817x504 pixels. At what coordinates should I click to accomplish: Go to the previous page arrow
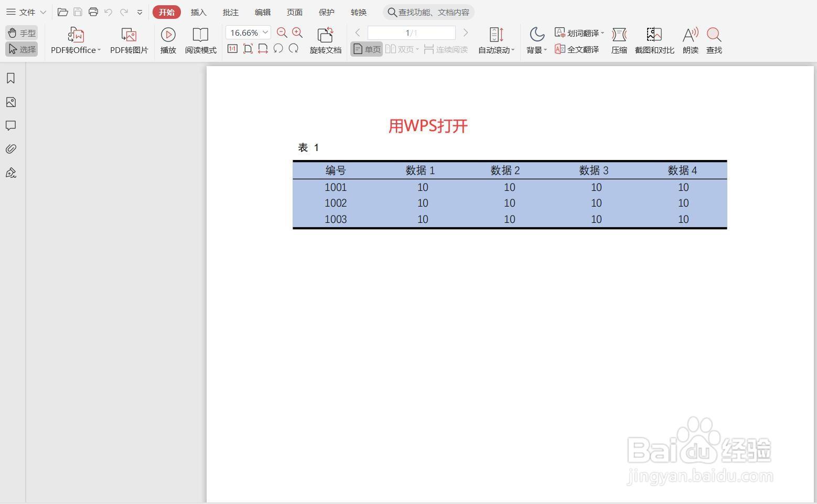358,33
